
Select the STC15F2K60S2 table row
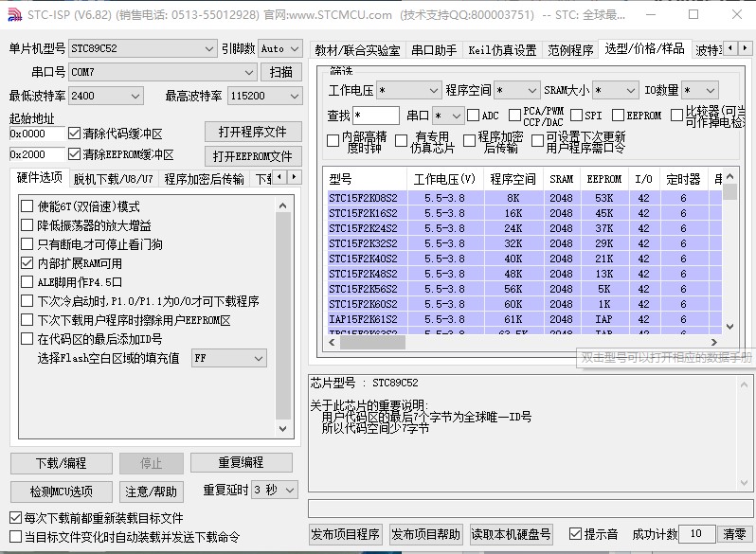pyautogui.click(x=525, y=304)
